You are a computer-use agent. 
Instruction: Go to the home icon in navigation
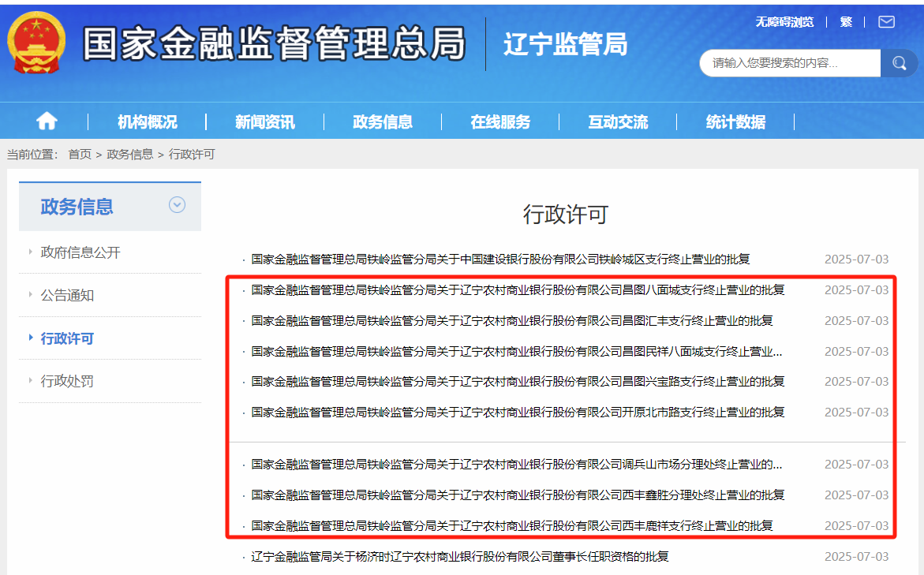[47, 121]
